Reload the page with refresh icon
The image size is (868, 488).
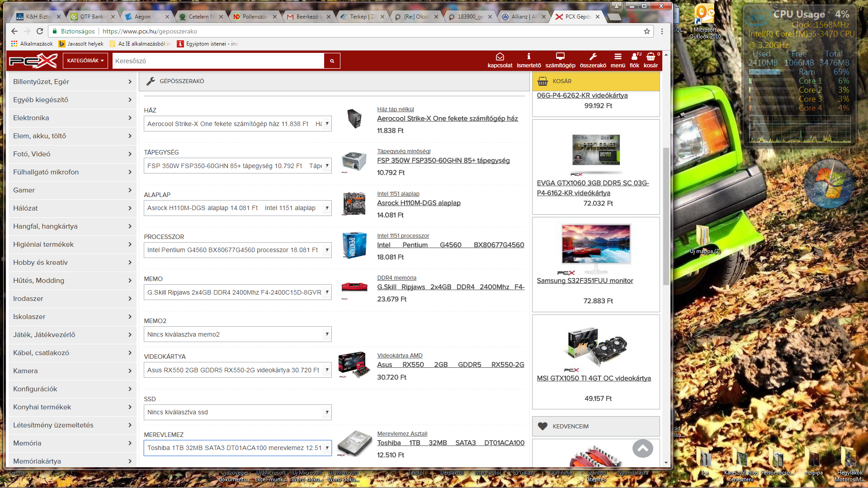click(x=40, y=31)
